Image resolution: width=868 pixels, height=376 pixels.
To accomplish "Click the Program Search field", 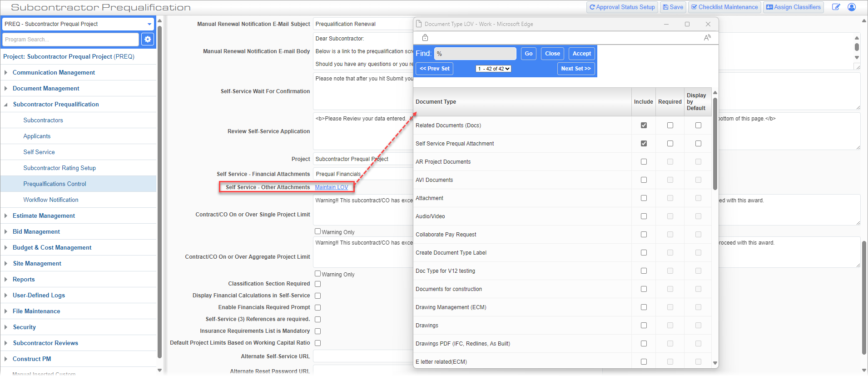I will pyautogui.click(x=70, y=40).
